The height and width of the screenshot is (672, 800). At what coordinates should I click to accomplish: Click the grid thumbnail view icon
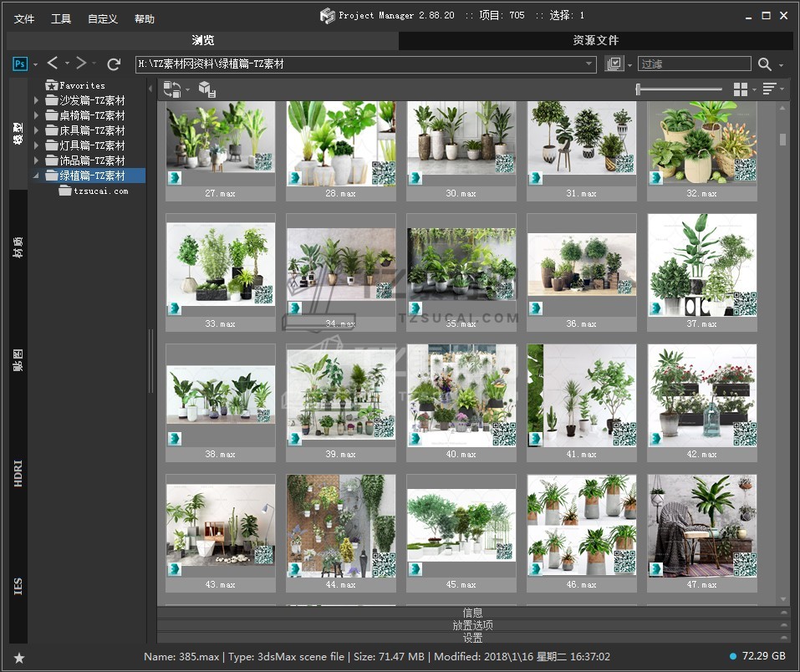pos(740,89)
